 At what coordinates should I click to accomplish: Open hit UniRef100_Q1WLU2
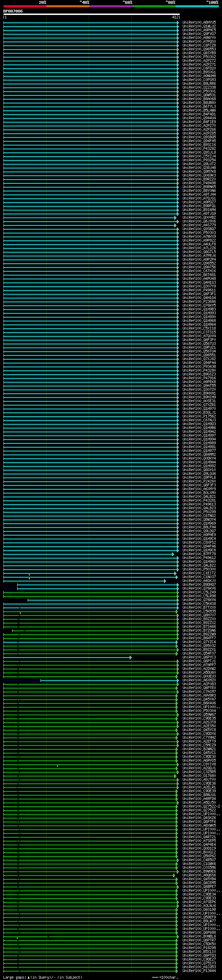[199, 26]
